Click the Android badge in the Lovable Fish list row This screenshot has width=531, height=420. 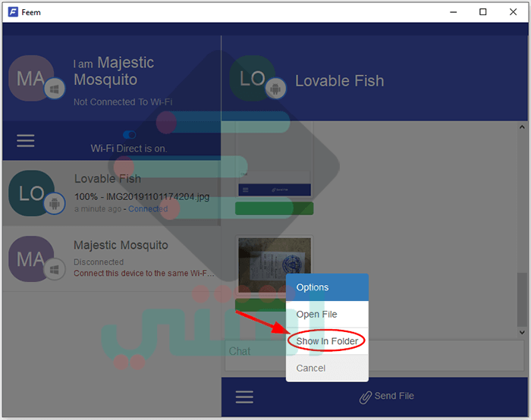[55, 203]
